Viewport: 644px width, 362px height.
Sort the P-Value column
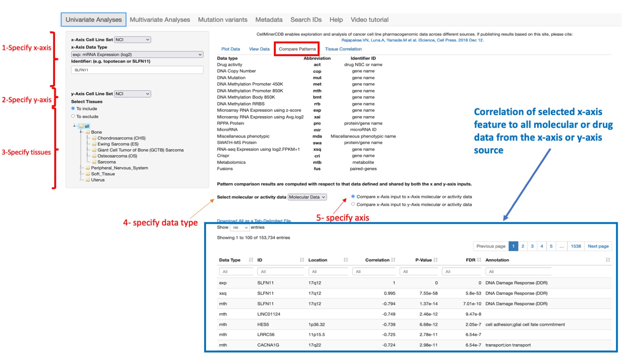(x=436, y=260)
